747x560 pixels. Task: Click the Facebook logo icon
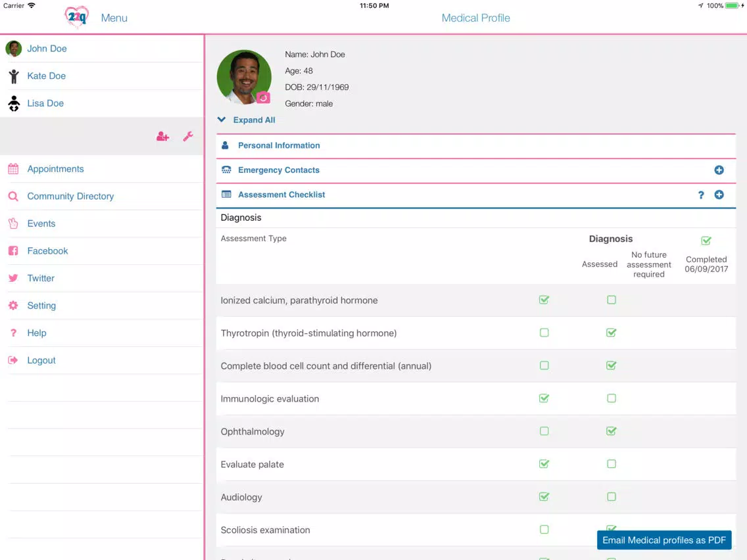point(13,251)
